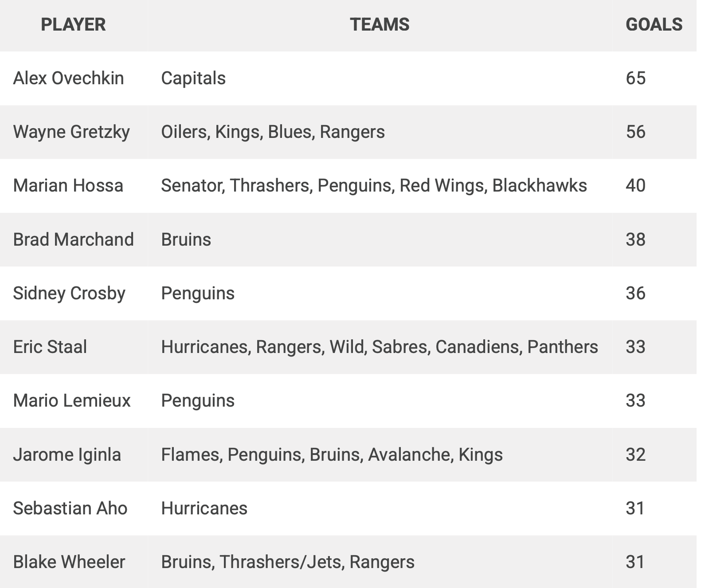This screenshot has width=701, height=588.
Task: Select Blake Wheeler in the last row
Action: coord(69,562)
